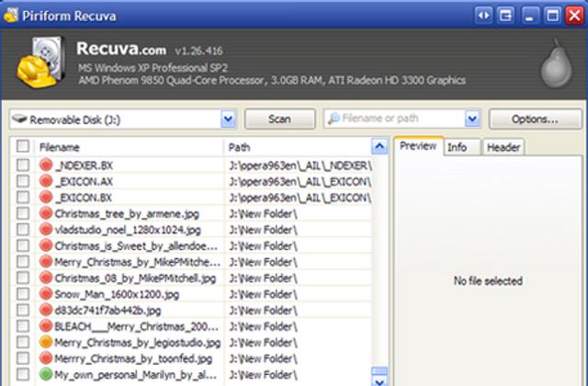Click the red status icon beside _NDEXER.BX

46,165
